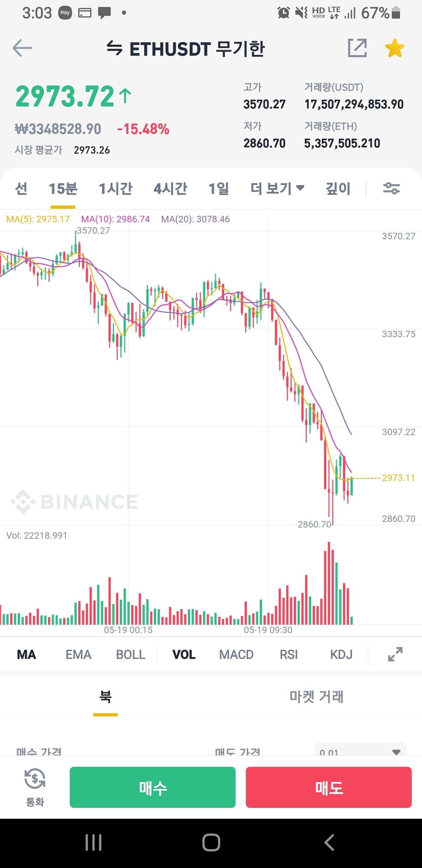
Task: Open chart settings sliders icon
Action: tap(391, 188)
